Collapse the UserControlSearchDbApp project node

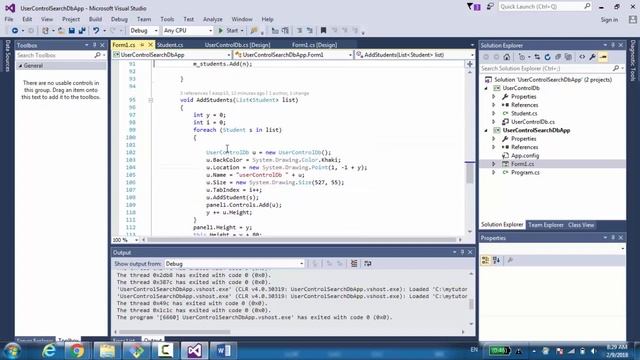[486, 131]
